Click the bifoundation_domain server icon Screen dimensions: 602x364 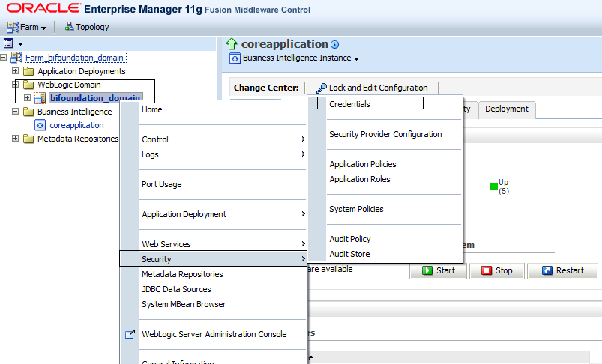click(40, 98)
